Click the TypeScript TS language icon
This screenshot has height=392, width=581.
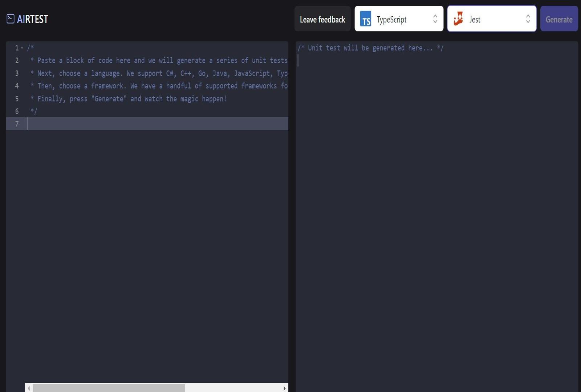pos(366,19)
